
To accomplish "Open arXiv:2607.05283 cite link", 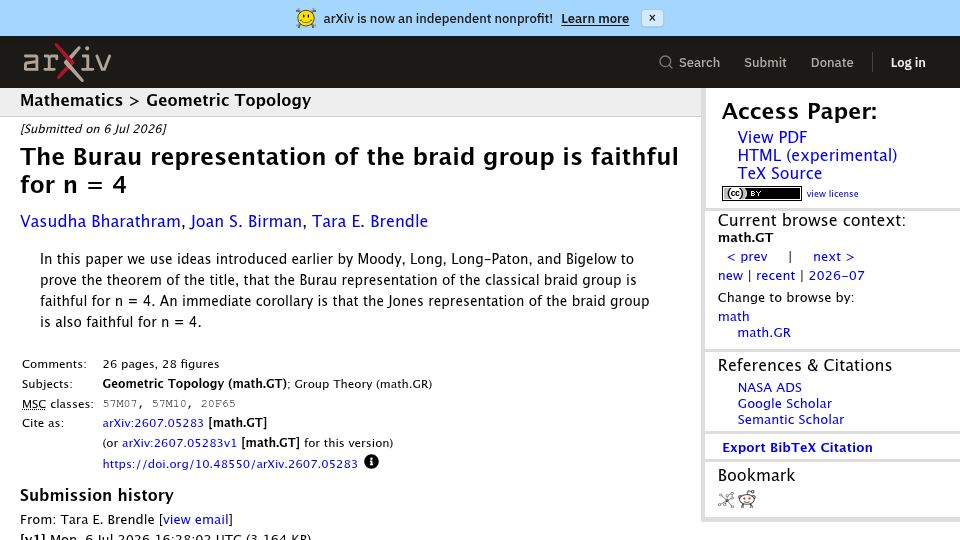I will tap(153, 423).
